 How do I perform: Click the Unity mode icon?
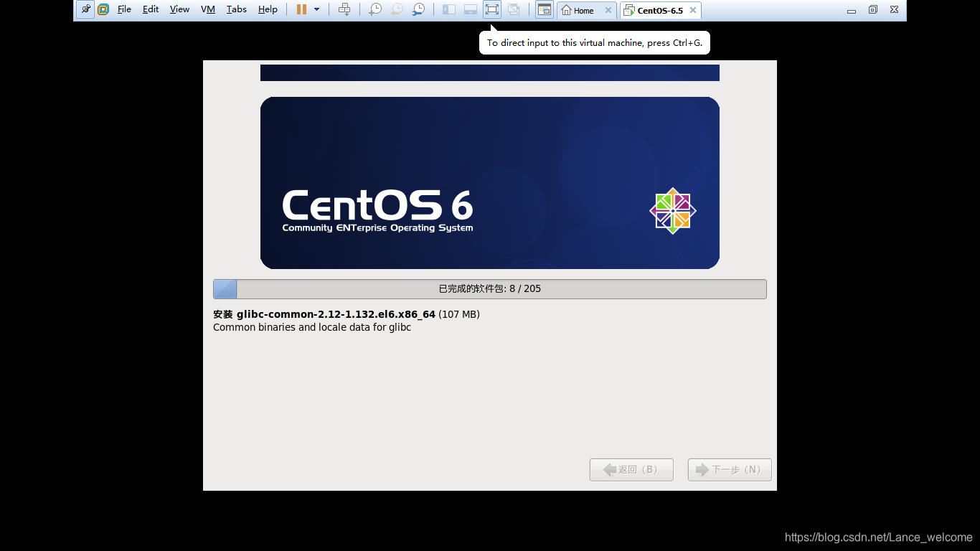514,10
